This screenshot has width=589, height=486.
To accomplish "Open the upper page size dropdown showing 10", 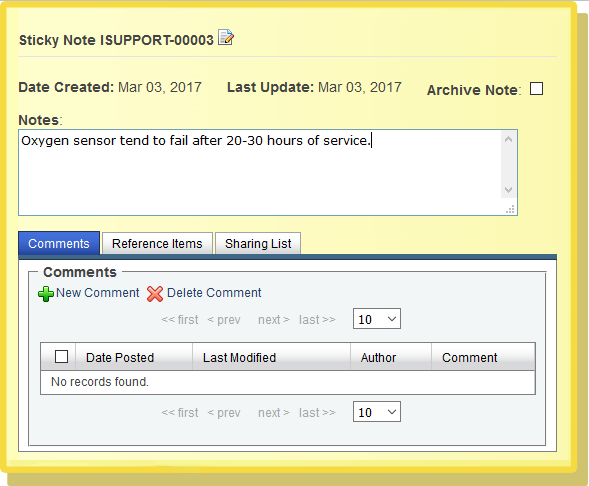I will pyautogui.click(x=377, y=319).
